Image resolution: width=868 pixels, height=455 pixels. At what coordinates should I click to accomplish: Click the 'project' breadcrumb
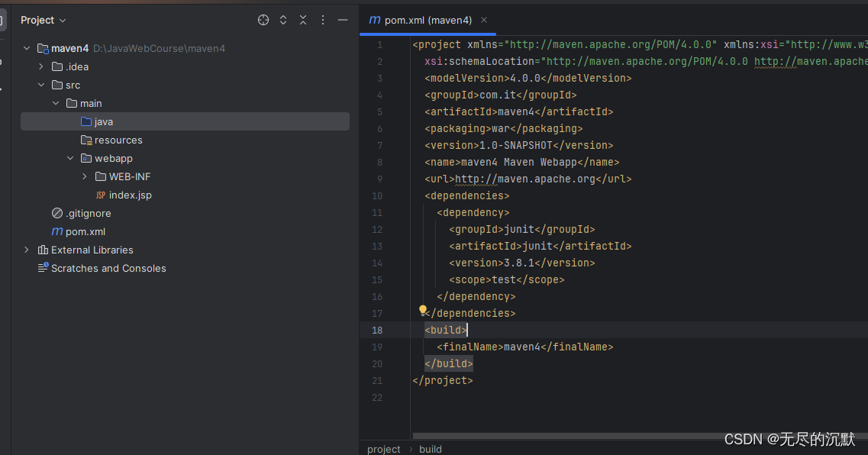coord(384,449)
